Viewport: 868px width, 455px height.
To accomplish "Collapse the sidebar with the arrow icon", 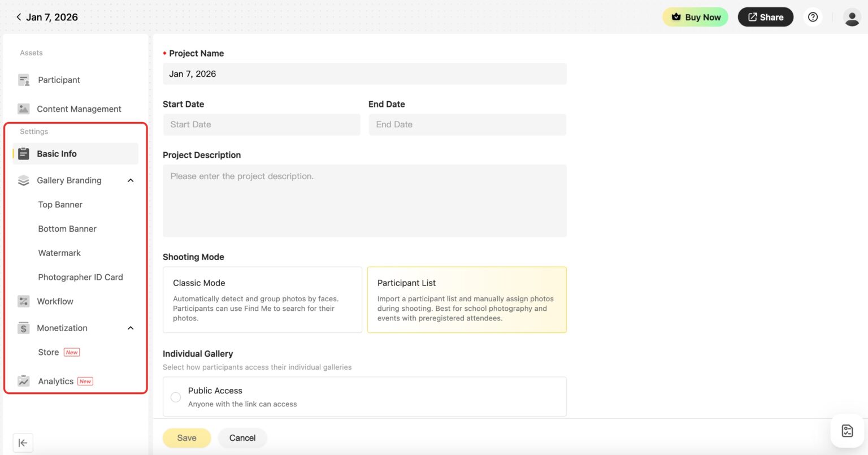I will (x=23, y=443).
